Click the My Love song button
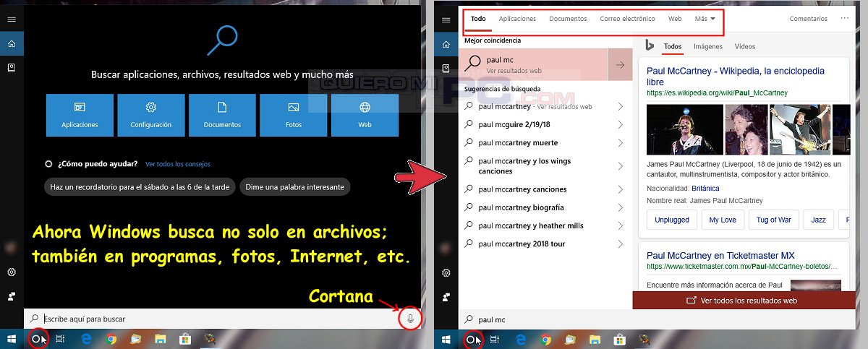868x349 pixels. click(723, 220)
